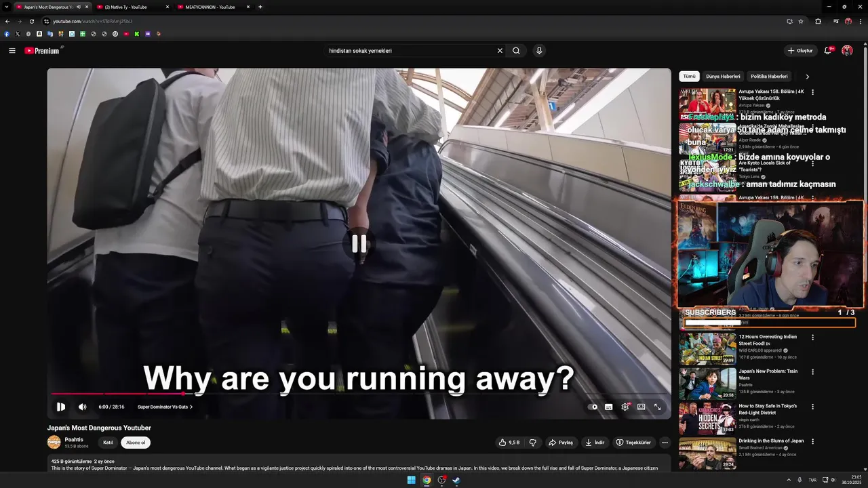
Task: Open player settings gear
Action: (625, 407)
